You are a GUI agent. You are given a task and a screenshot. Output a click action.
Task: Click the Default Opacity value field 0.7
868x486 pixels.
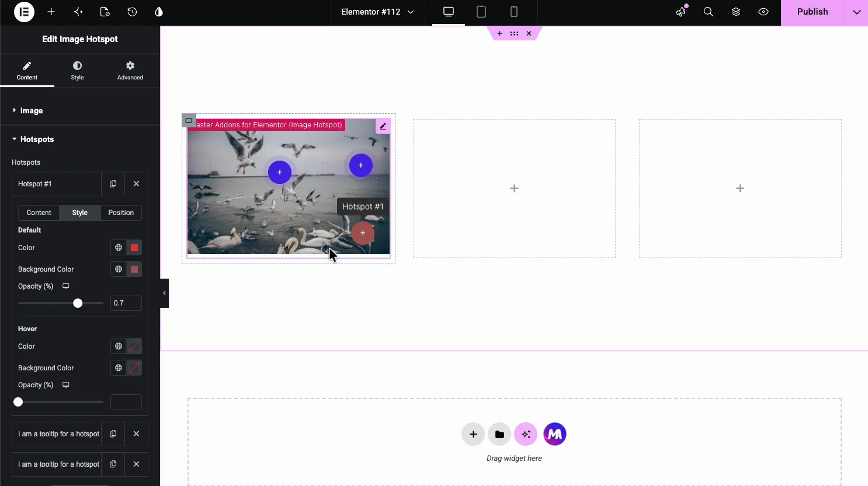[126, 303]
